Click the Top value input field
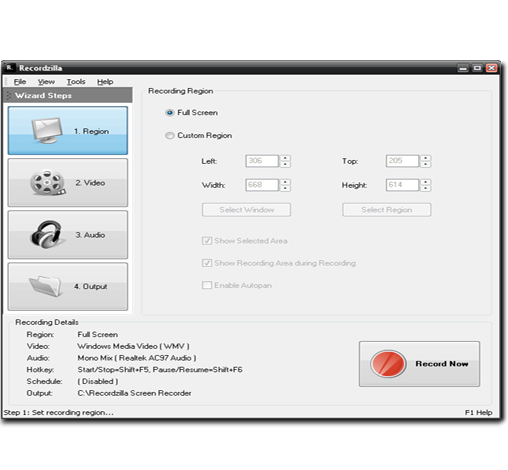Screen dimensions: 508x470 (402, 161)
